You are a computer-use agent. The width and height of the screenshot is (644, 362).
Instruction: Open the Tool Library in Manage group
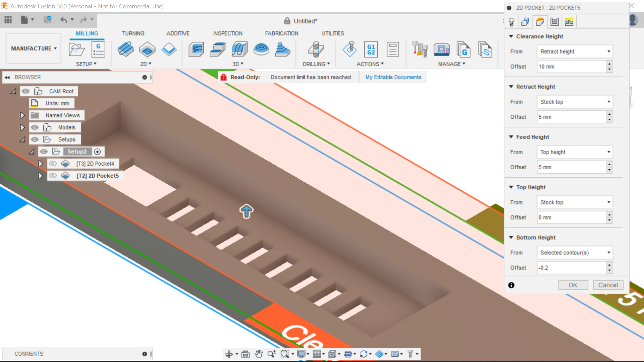(x=420, y=49)
